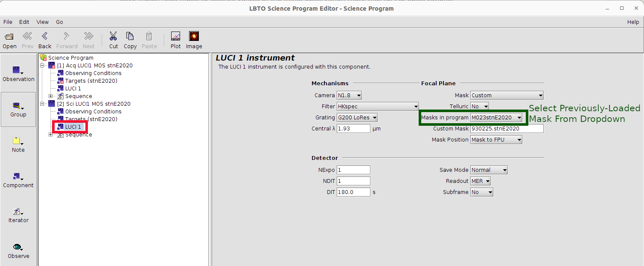Open the Plot tool

pos(175,37)
